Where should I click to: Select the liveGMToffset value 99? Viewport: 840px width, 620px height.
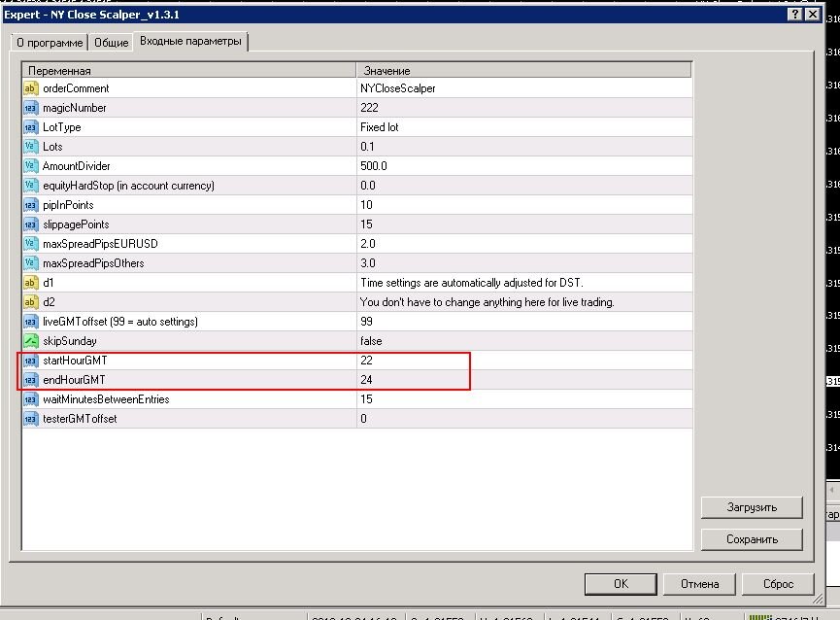[366, 322]
